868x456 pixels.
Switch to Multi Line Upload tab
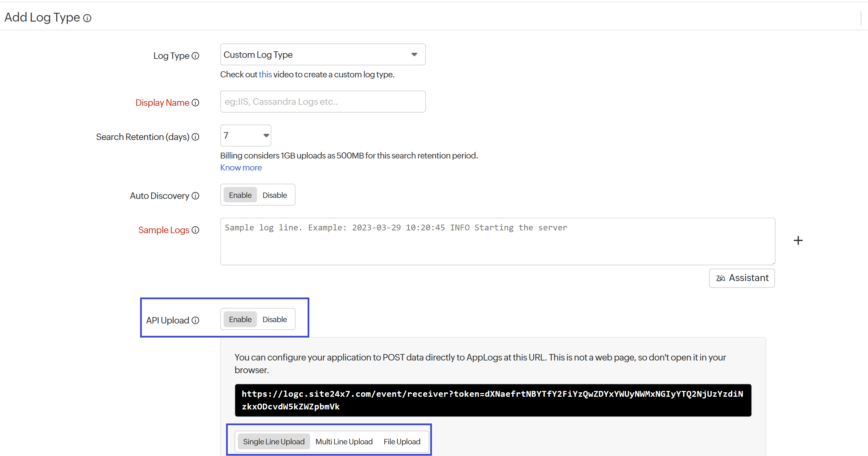click(344, 442)
